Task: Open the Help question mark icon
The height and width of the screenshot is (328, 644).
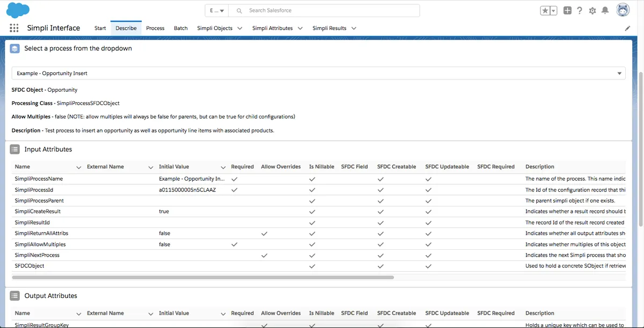Action: point(580,11)
